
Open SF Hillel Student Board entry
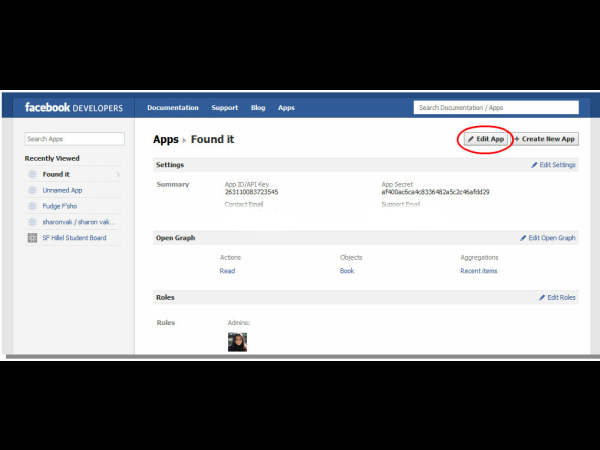point(74,238)
